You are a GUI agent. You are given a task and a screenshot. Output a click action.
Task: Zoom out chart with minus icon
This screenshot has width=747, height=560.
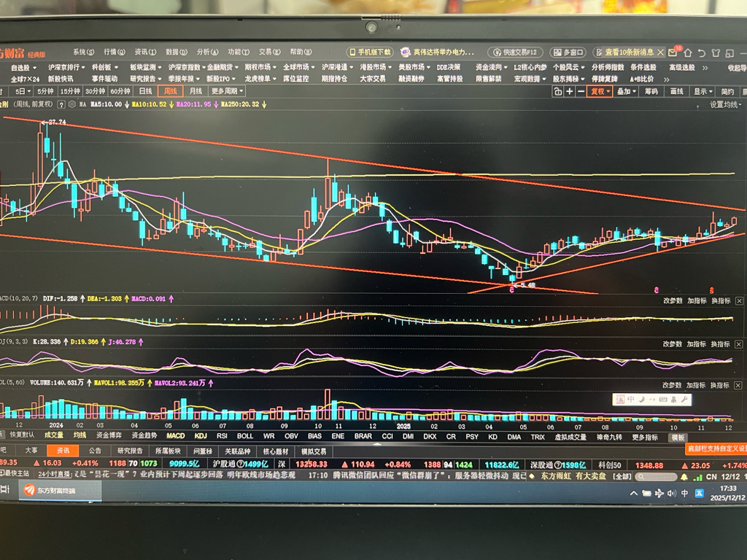pyautogui.click(x=581, y=91)
